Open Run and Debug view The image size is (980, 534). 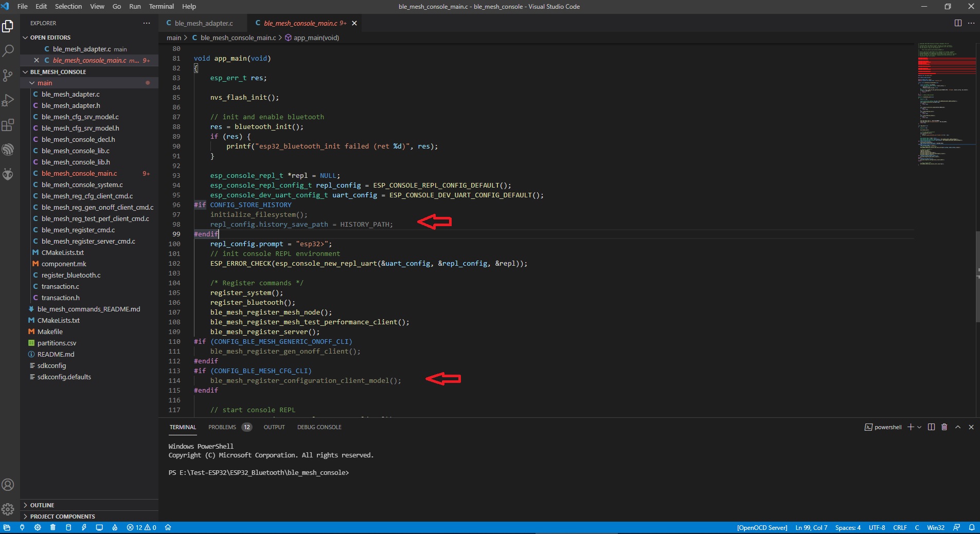pyautogui.click(x=8, y=100)
